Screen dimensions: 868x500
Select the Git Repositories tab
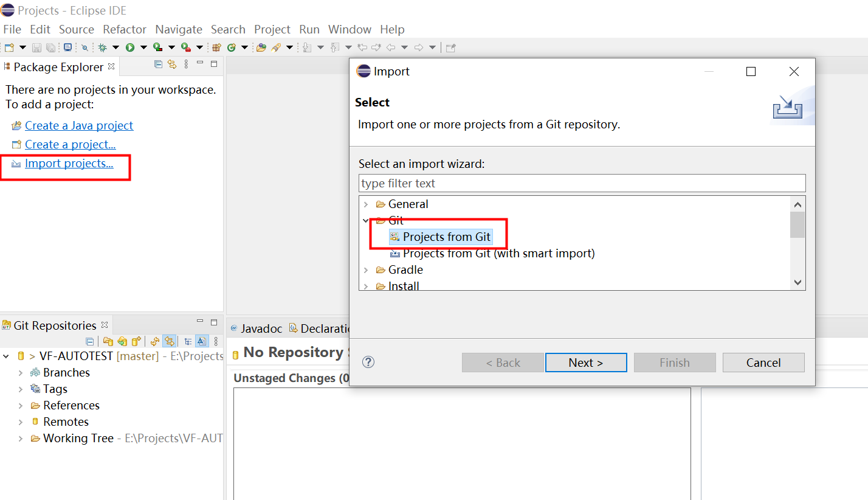pyautogui.click(x=55, y=325)
